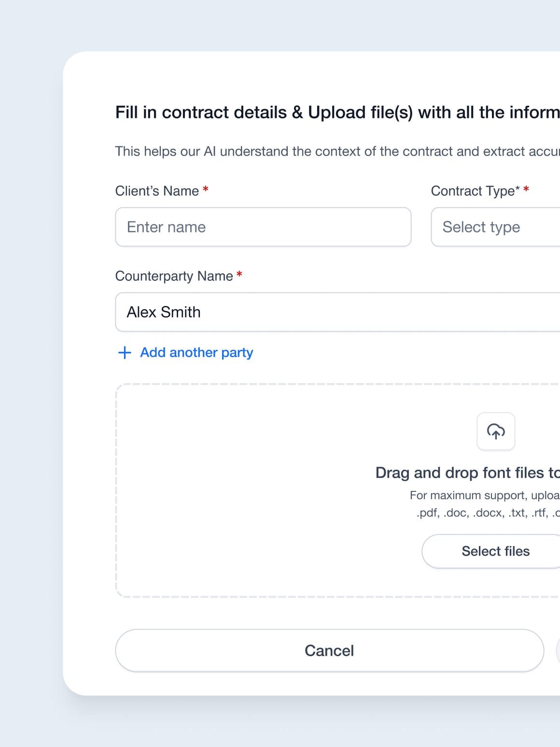Screen dimensions: 560x747
Task: Click the red asterisk after Contract Type
Action: coord(526,189)
